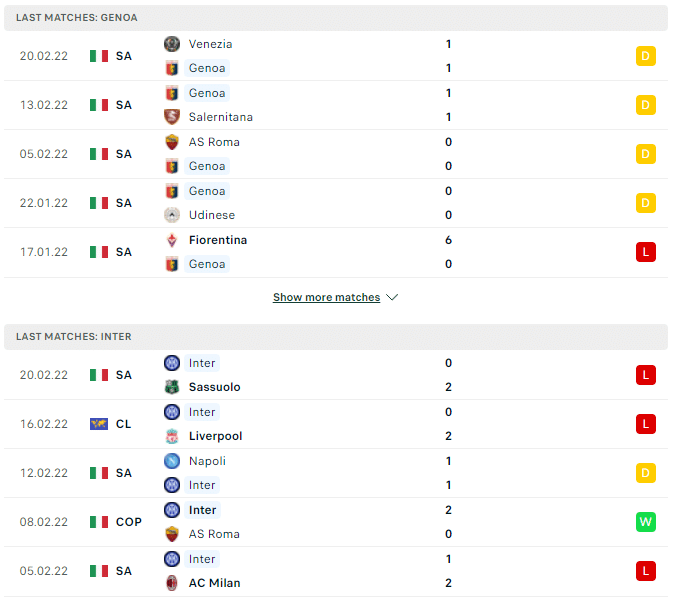Click the Venezia club crest icon
The width and height of the screenshot is (676, 602).
pyautogui.click(x=173, y=44)
